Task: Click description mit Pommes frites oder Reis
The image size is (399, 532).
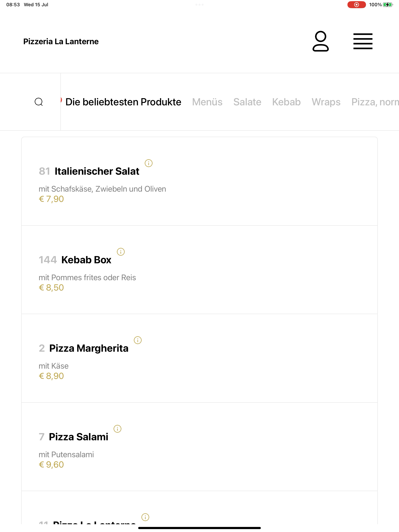Action: click(87, 277)
